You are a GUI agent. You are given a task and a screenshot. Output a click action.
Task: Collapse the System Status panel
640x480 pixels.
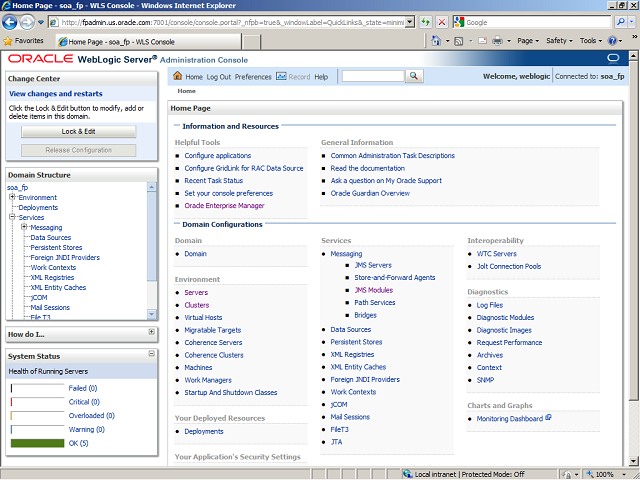click(x=151, y=355)
